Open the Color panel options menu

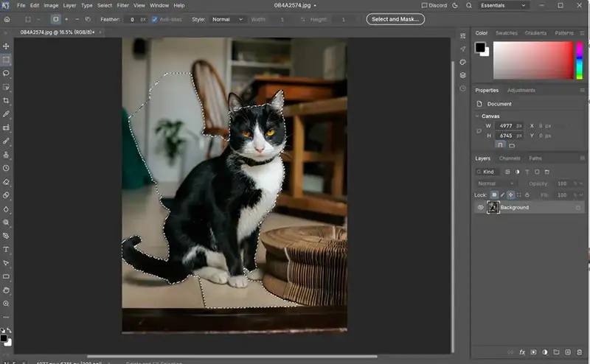(582, 33)
